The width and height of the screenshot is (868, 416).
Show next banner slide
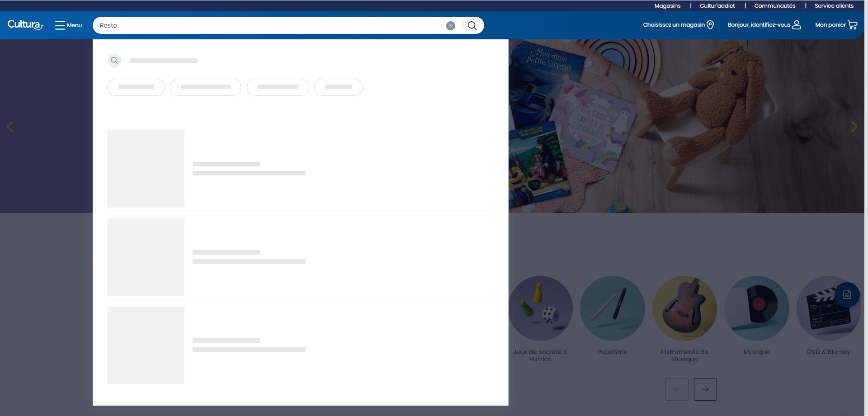[854, 127]
